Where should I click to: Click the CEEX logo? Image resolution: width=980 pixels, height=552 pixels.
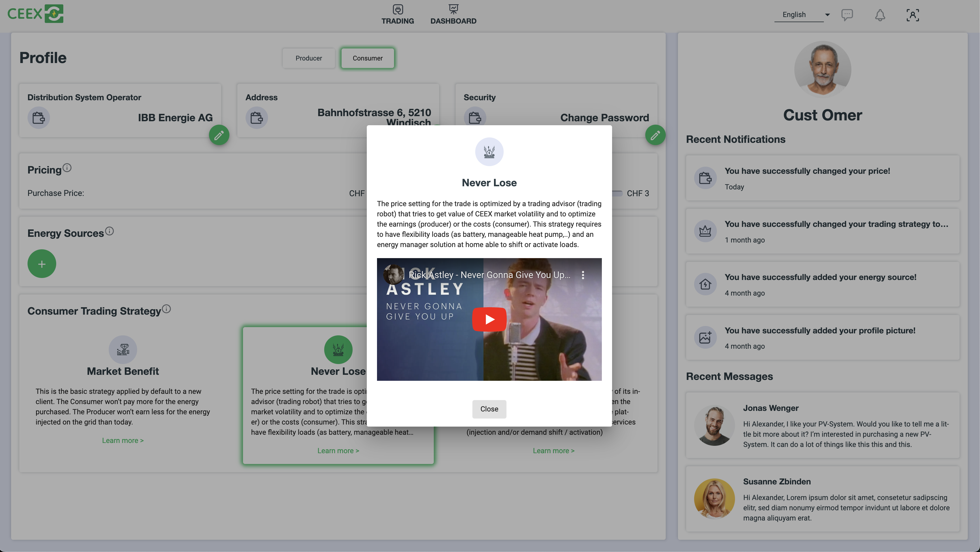35,14
